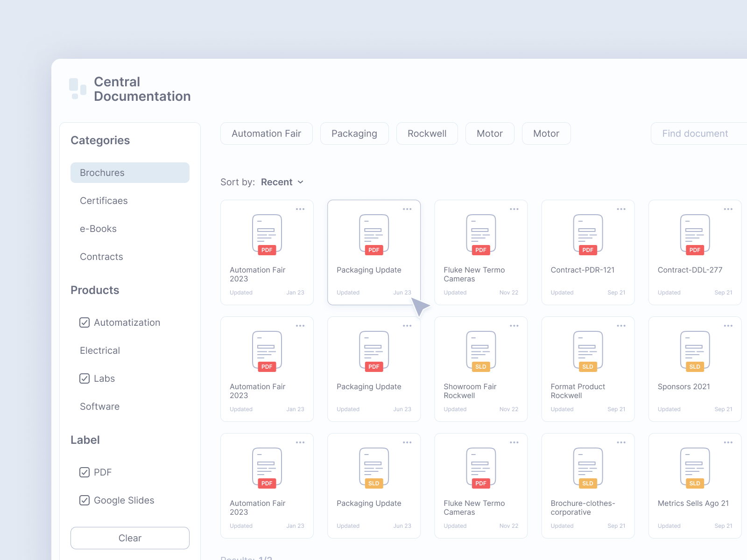747x560 pixels.
Task: Open more options on Contract-PDR-121 card
Action: click(x=621, y=209)
